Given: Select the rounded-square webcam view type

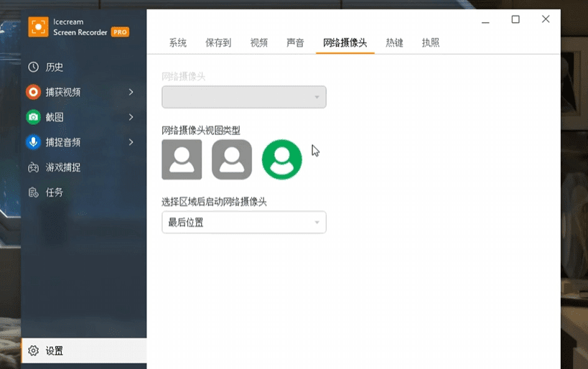Looking at the screenshot, I should coord(232,160).
